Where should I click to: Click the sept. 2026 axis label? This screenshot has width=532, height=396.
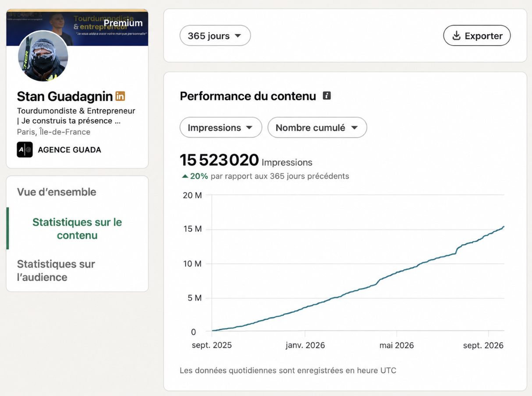[483, 345]
